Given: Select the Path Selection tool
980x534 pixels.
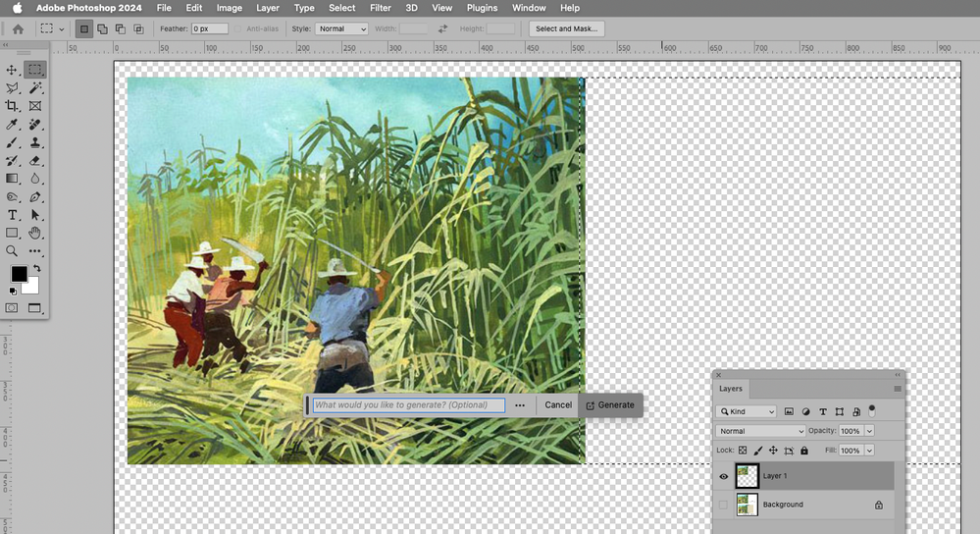Looking at the screenshot, I should [x=35, y=215].
